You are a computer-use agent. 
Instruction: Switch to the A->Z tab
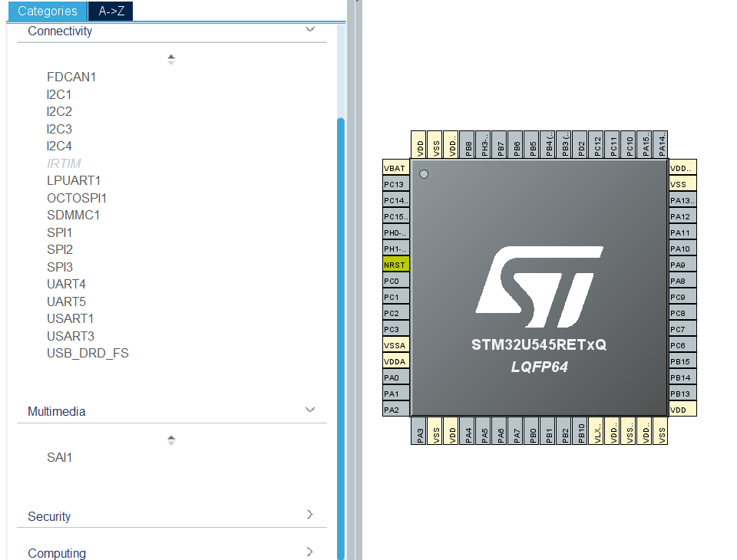coord(111,11)
